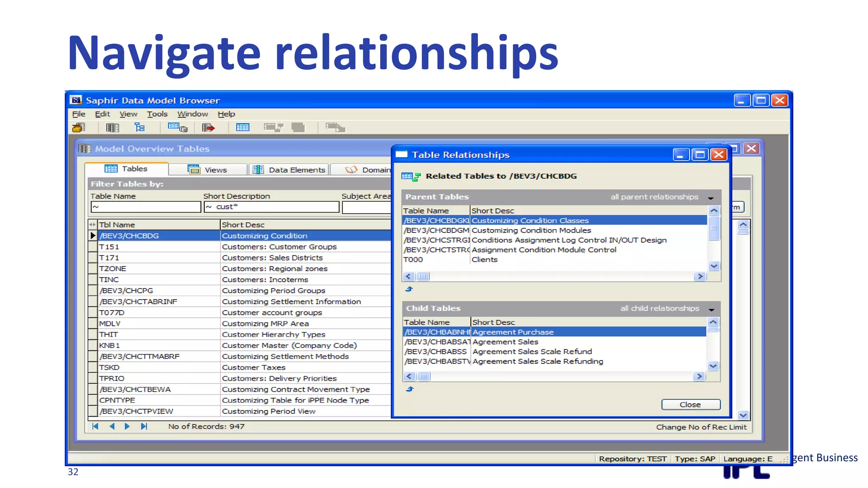868x488 pixels.
Task: Click the red arrow export toolbar icon
Action: pos(208,128)
